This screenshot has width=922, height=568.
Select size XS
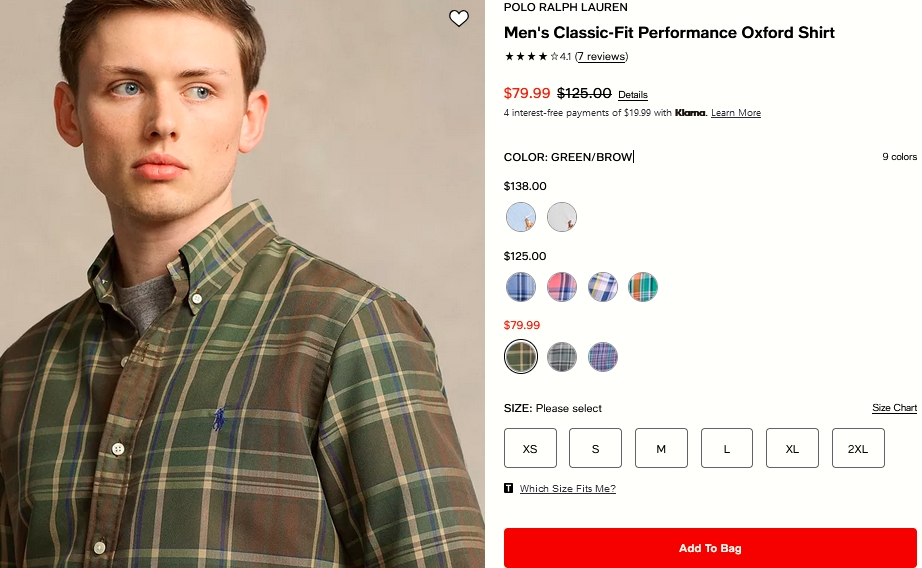pos(530,448)
